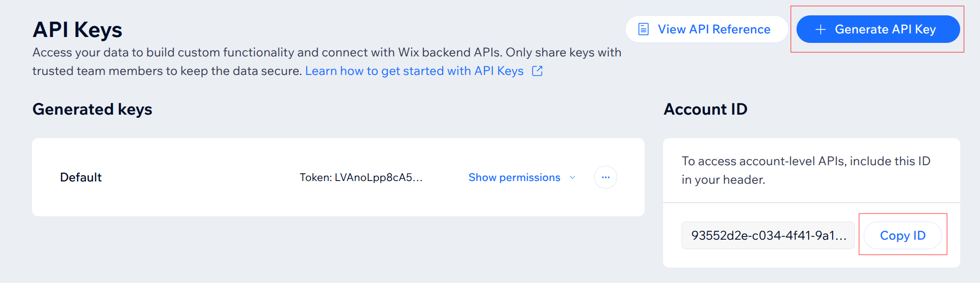Image resolution: width=980 pixels, height=283 pixels.
Task: Open the three-dot options menu for the Default key
Action: [x=605, y=177]
